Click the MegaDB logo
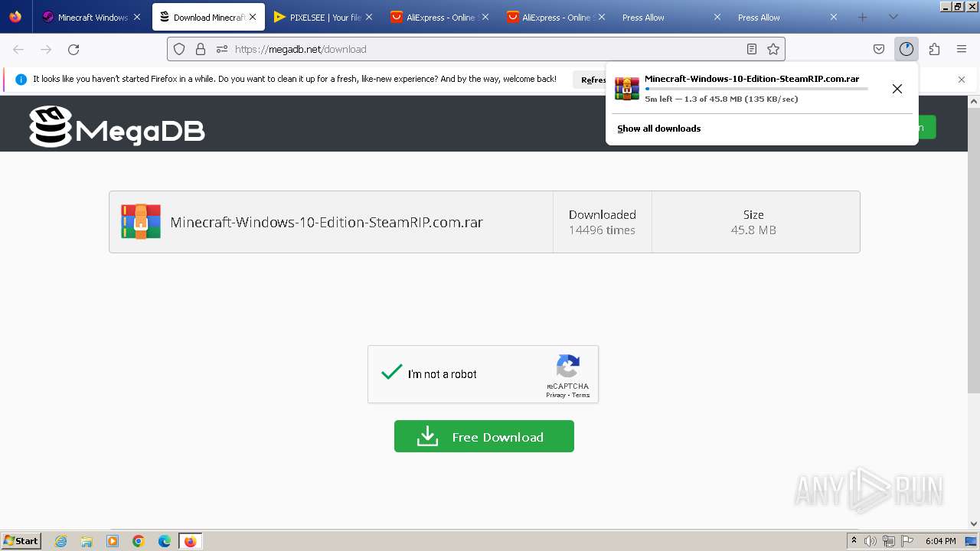980x551 pixels. point(117,126)
